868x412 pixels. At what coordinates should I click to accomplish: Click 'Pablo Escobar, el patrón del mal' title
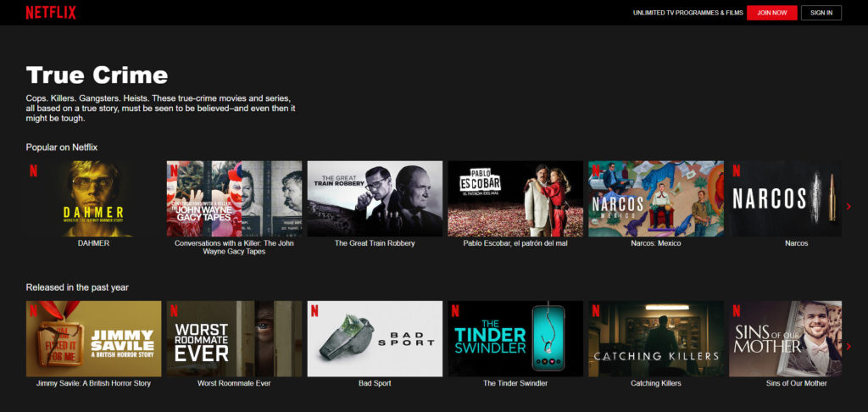(515, 243)
